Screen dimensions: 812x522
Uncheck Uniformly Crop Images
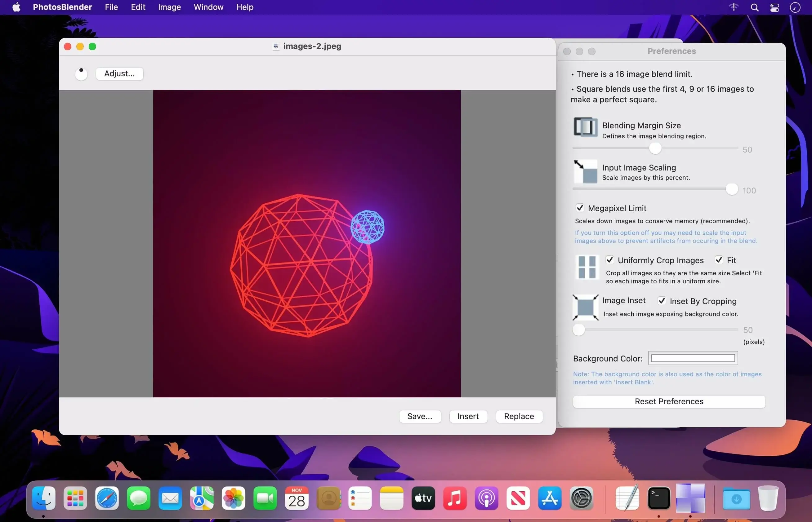click(609, 260)
